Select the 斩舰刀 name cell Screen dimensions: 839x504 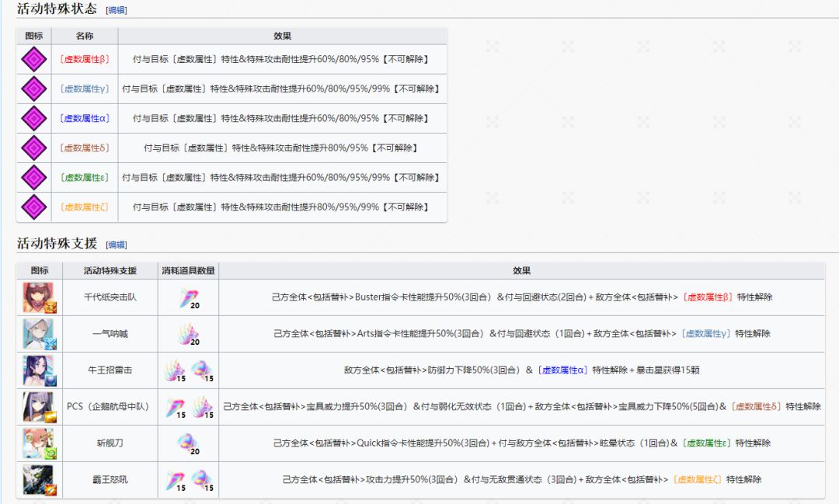pos(110,443)
